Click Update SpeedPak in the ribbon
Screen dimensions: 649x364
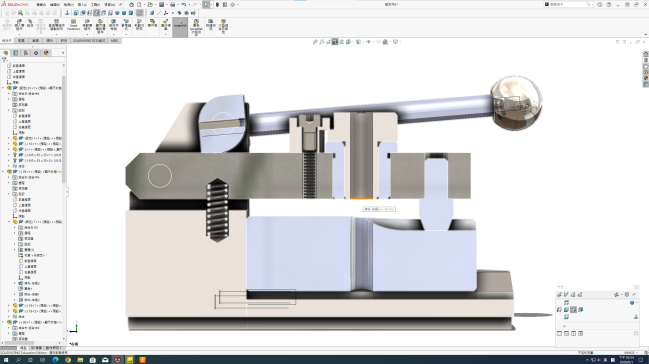tap(196, 27)
